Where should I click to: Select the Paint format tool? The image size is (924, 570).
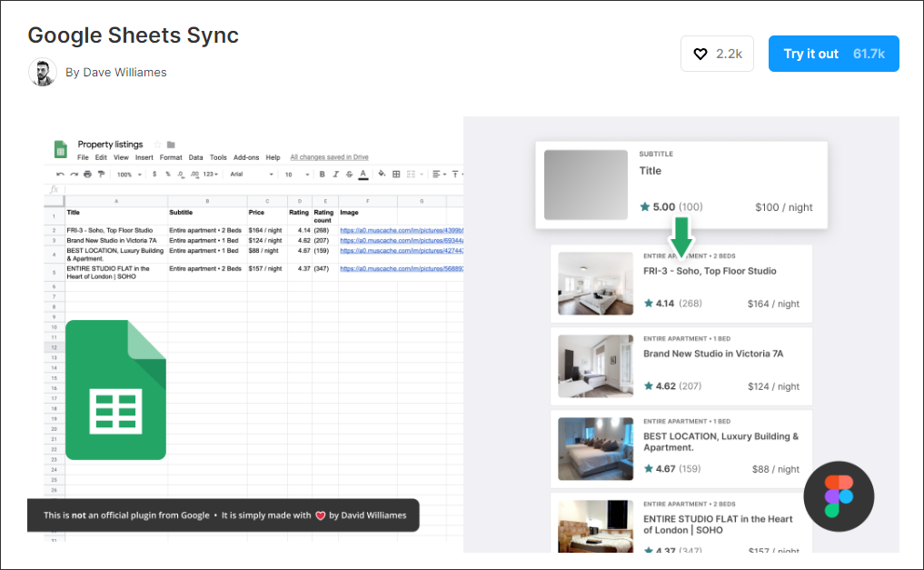click(102, 175)
